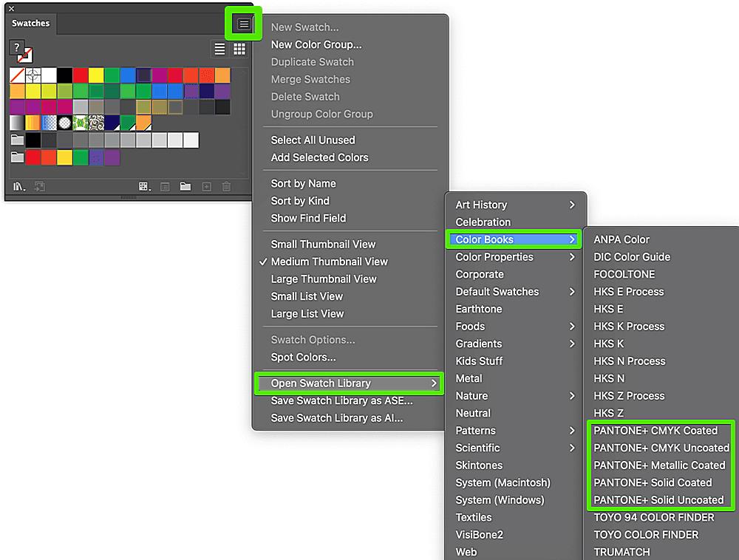The height and width of the screenshot is (560, 739).
Task: Choose Add Selected Colors
Action: click(x=319, y=157)
